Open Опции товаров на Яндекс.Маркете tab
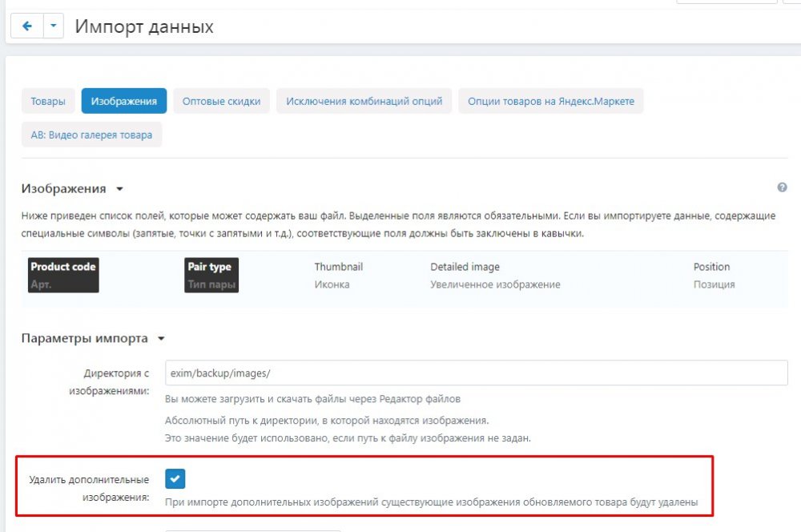Viewport: 801px width, 532px height. point(550,102)
